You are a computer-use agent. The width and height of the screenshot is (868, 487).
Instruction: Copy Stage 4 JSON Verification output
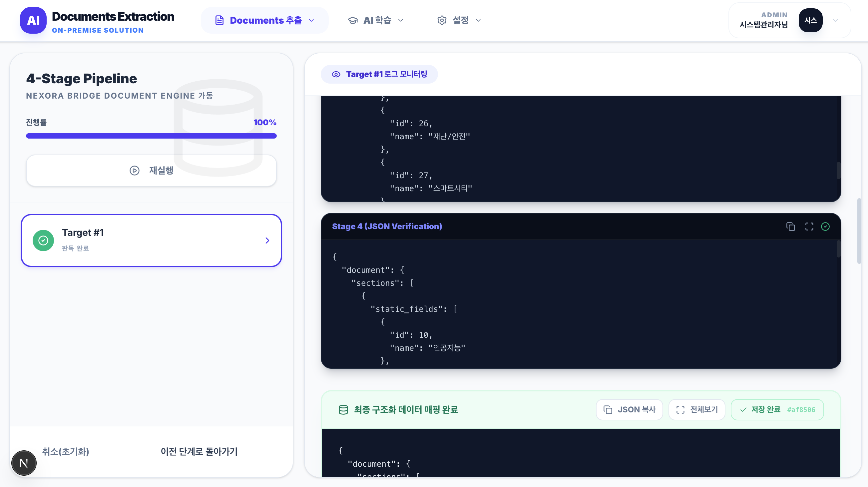(x=790, y=227)
